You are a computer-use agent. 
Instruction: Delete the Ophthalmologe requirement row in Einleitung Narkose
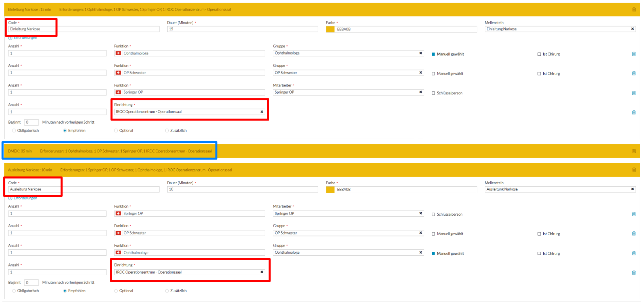click(x=634, y=54)
